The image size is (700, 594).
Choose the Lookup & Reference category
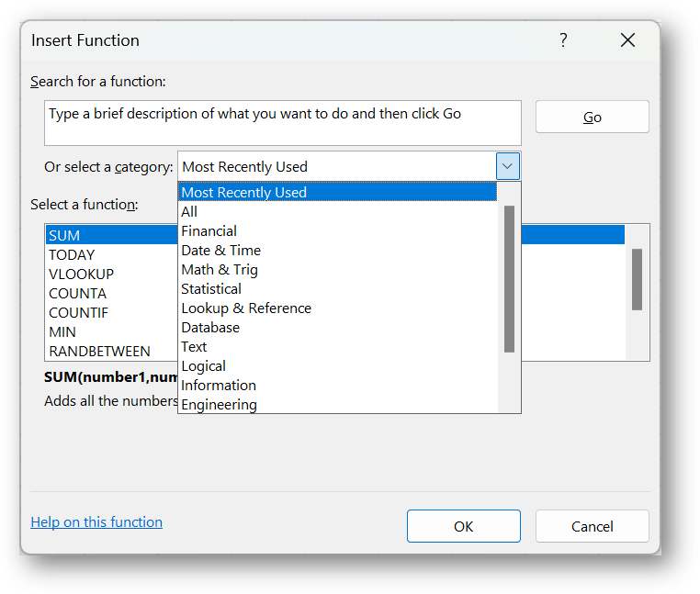tap(337, 308)
